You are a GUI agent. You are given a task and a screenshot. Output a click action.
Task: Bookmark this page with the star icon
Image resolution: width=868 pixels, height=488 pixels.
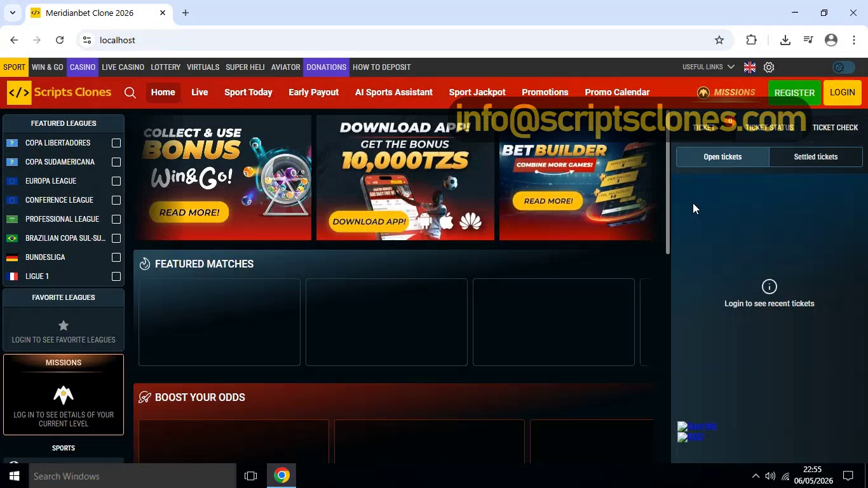coord(719,40)
